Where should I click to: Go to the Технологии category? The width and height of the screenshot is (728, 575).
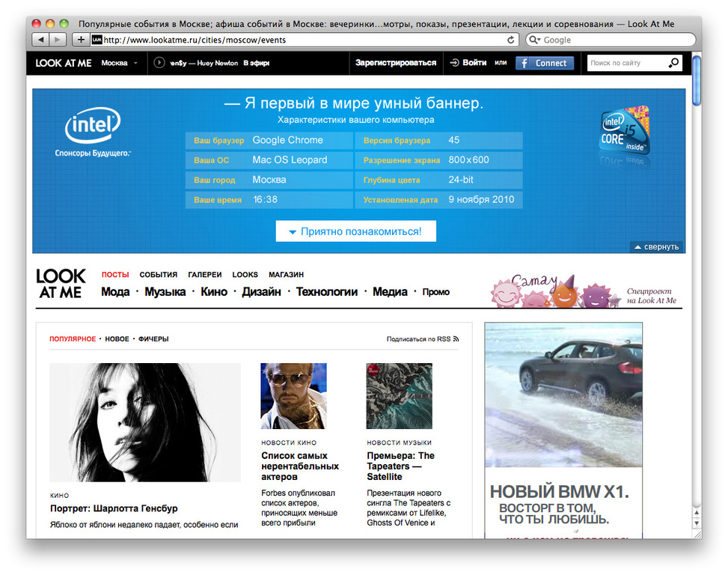327,292
